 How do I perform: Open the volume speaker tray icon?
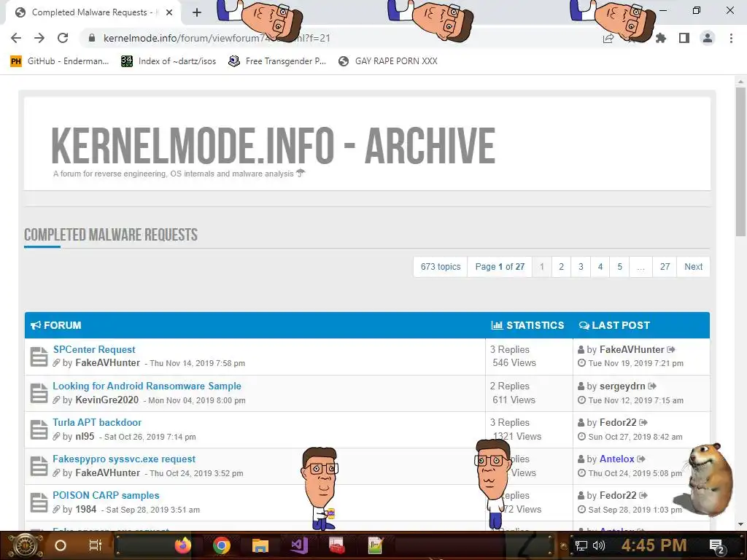tap(599, 545)
